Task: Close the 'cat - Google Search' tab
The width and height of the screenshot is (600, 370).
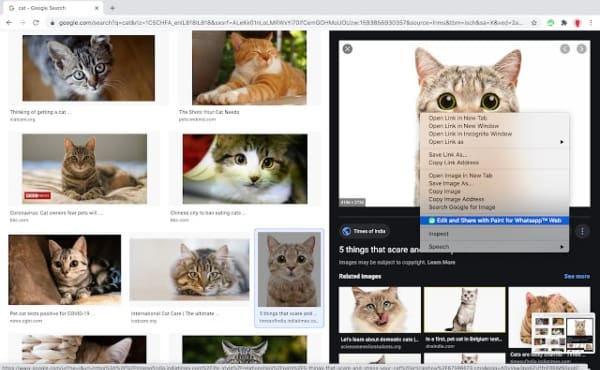Action: pyautogui.click(x=97, y=8)
